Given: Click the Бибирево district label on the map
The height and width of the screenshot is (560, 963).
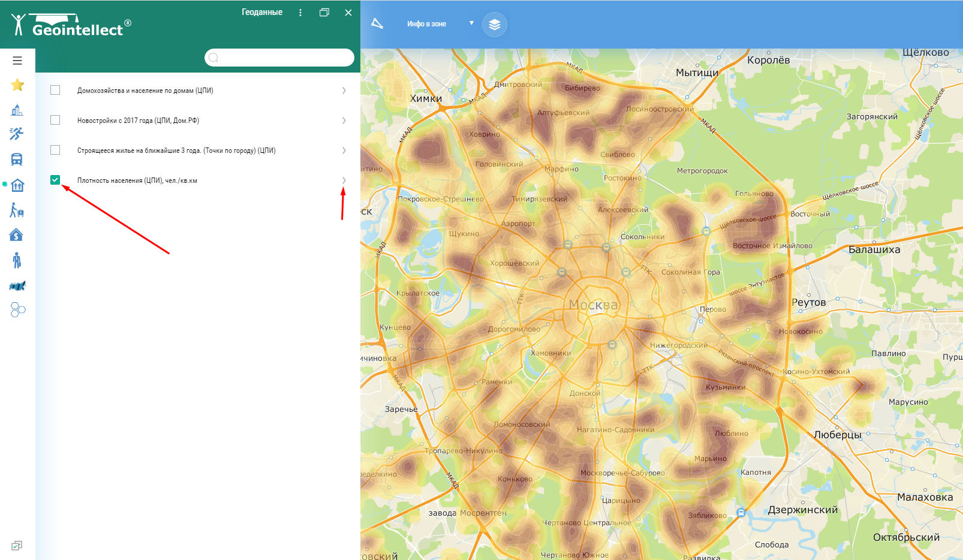Looking at the screenshot, I should point(582,88).
